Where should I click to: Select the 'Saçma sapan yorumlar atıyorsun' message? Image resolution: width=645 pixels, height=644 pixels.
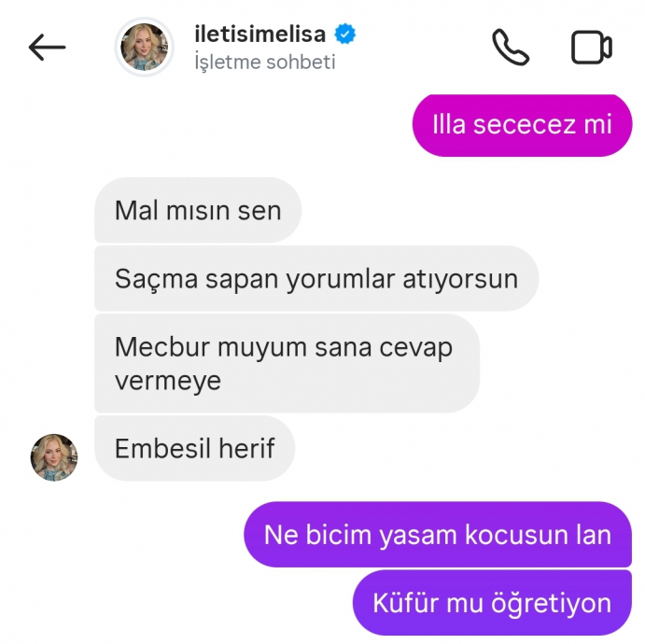click(x=316, y=278)
